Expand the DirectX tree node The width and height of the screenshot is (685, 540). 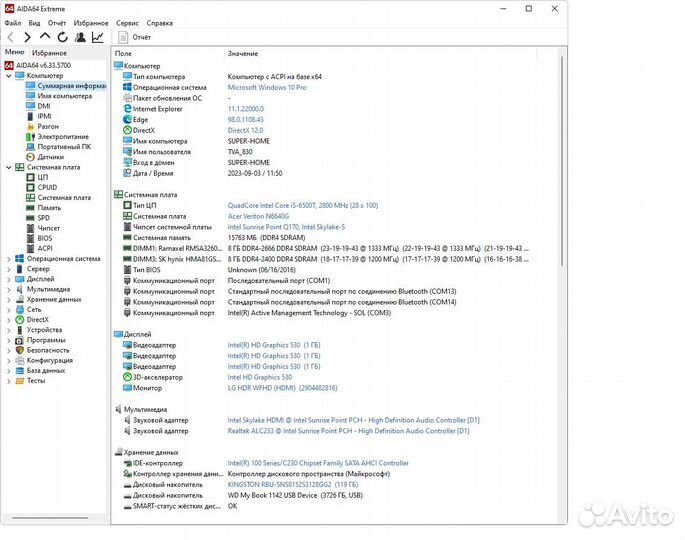click(9, 320)
